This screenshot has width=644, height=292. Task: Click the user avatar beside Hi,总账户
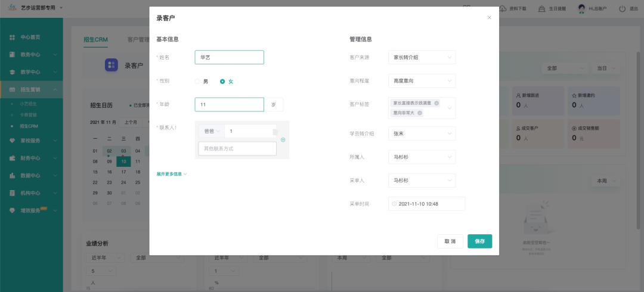(x=581, y=8)
